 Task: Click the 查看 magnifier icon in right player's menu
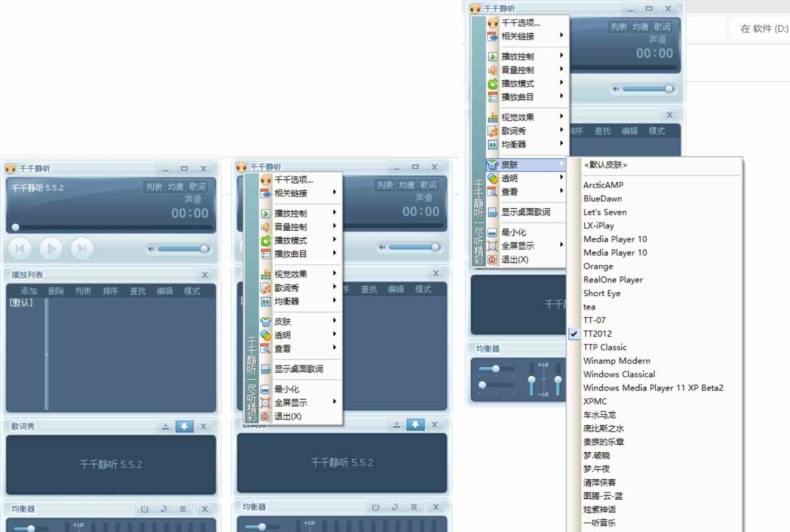coord(493,192)
